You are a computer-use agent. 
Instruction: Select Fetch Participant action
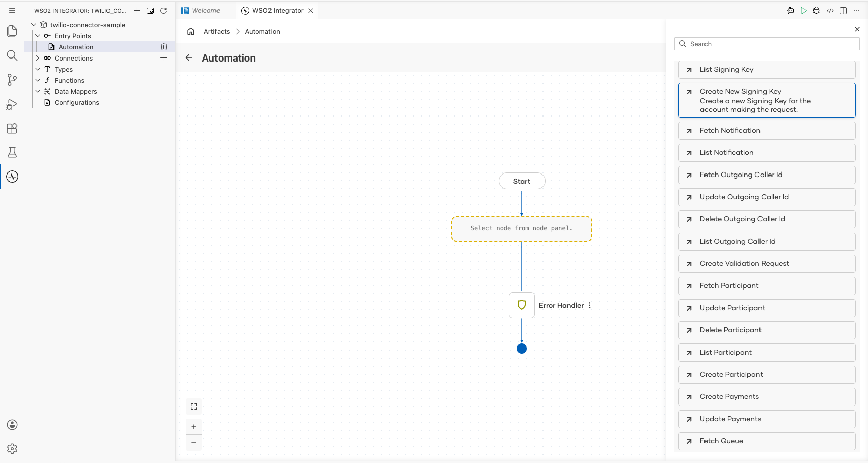pyautogui.click(x=767, y=286)
